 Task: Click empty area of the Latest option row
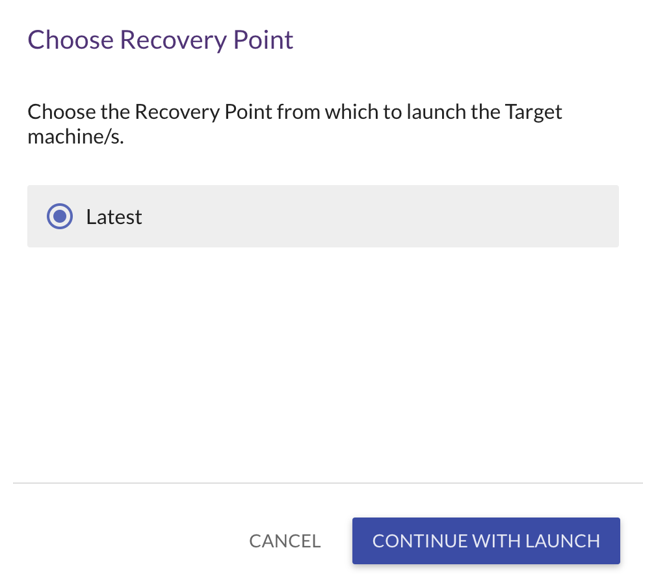(x=374, y=216)
